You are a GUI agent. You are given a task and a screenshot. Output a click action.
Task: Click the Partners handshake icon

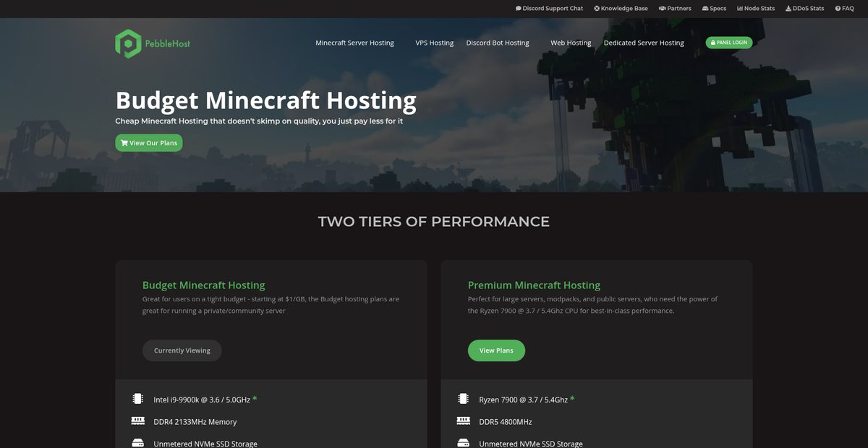(x=662, y=9)
